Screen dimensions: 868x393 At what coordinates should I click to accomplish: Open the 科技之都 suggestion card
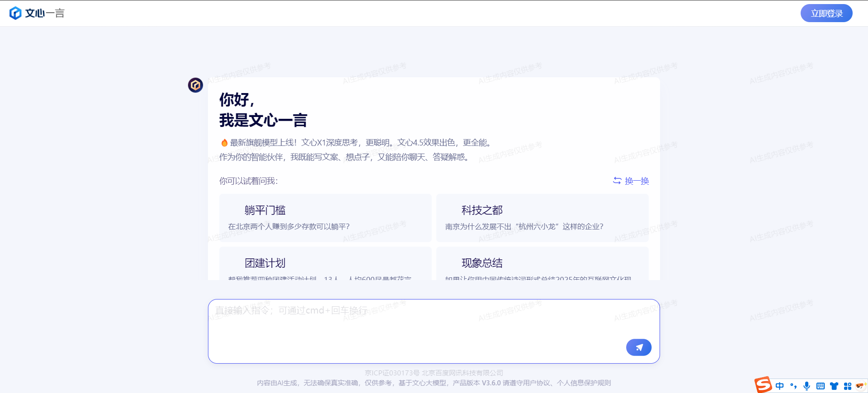pyautogui.click(x=542, y=218)
